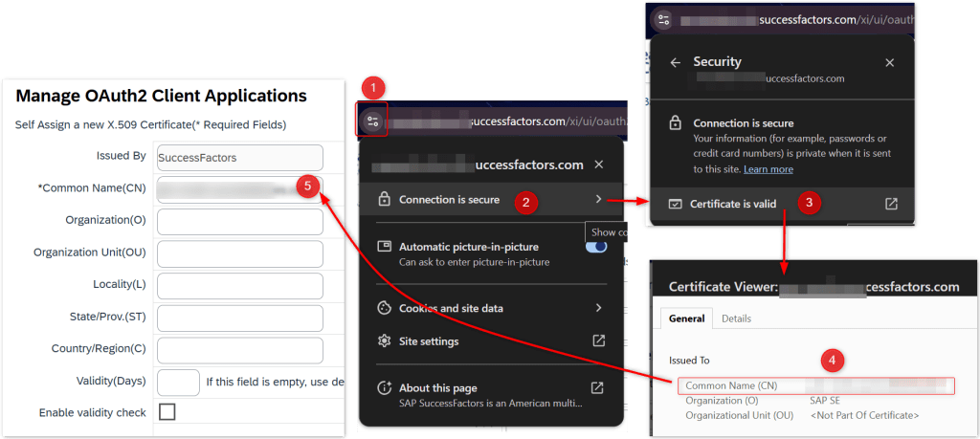This screenshot has height=439, width=980.
Task: Enable validity check checkbox
Action: (167, 412)
